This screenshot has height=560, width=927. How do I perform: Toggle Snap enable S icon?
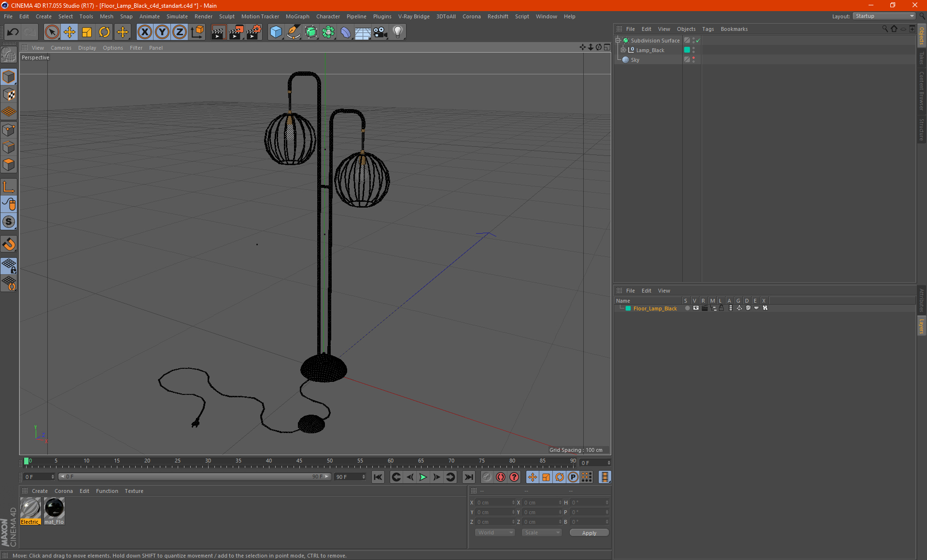click(x=9, y=222)
